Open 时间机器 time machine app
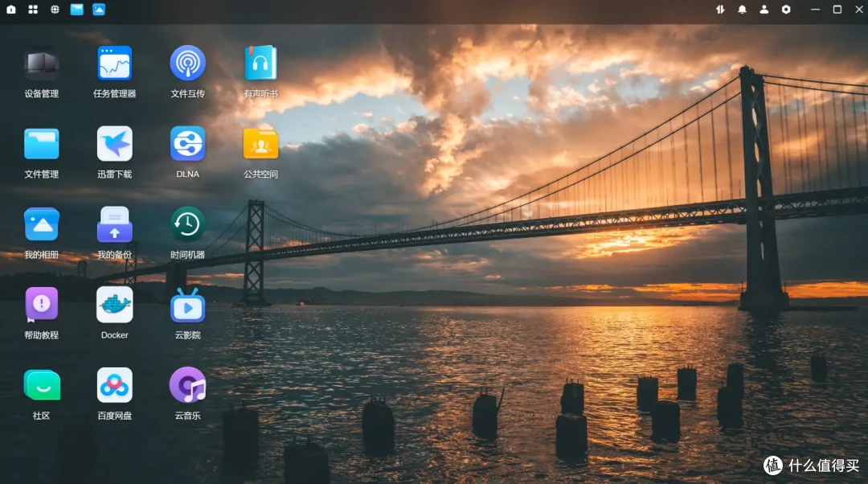Image resolution: width=868 pixels, height=484 pixels. pos(187,224)
